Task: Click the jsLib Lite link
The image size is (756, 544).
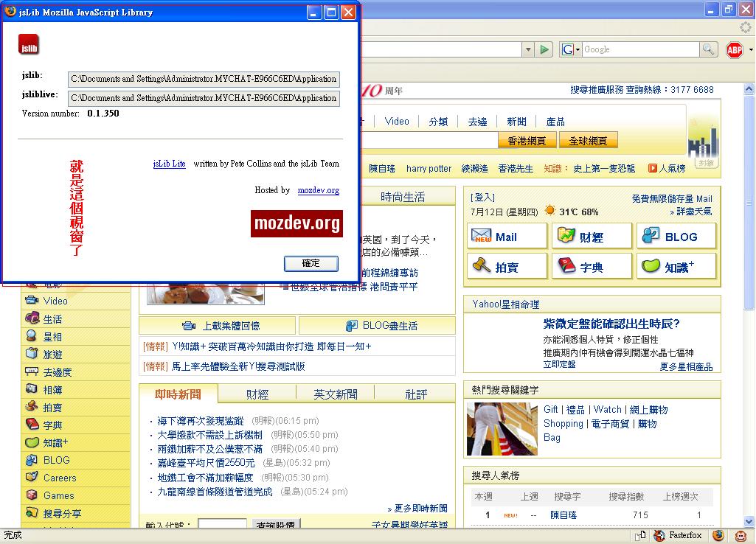Action: pos(169,164)
